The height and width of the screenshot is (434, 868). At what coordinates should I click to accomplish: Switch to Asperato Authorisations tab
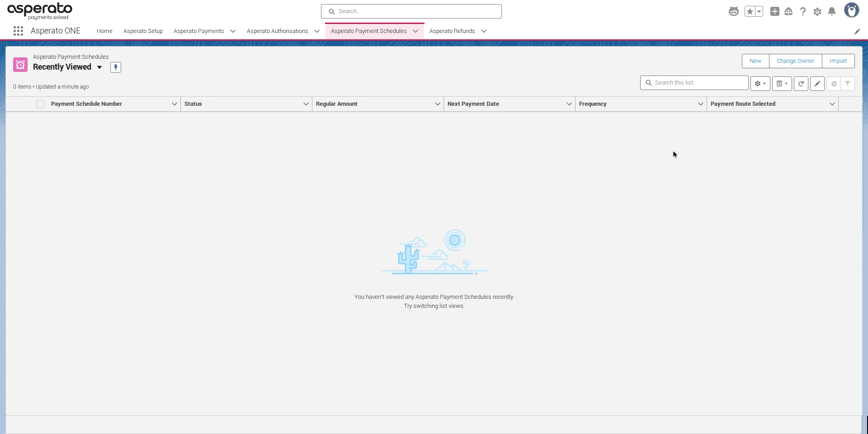tap(278, 31)
